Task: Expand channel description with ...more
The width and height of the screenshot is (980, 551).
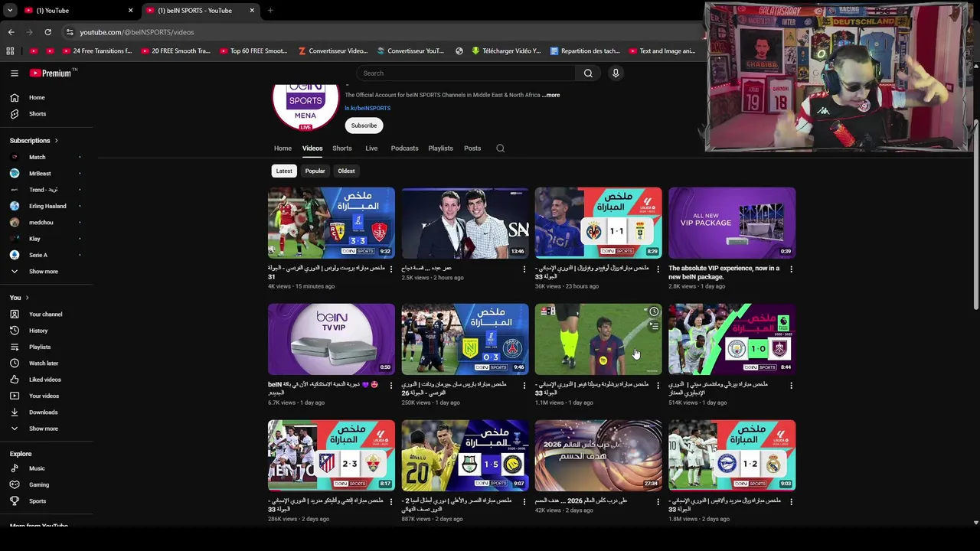Action: coord(551,95)
